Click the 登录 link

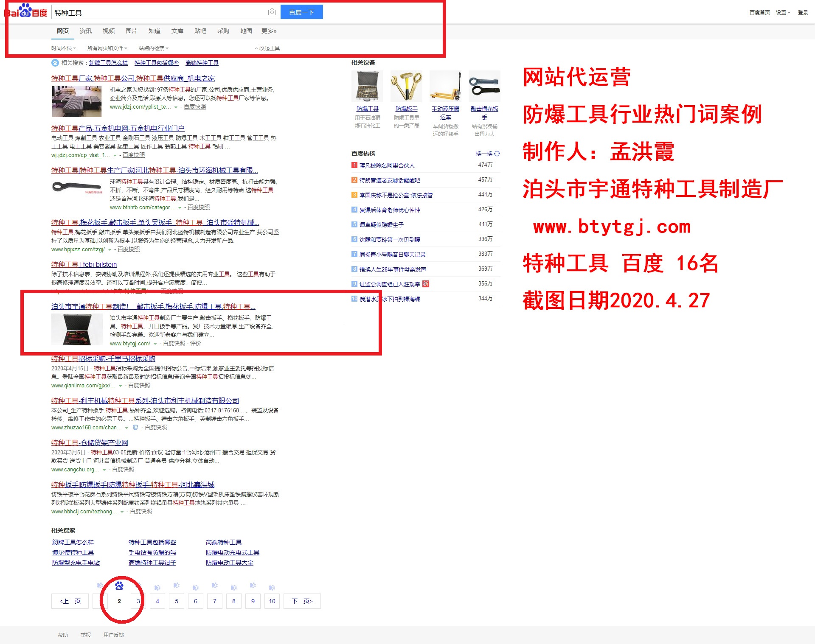point(803,13)
